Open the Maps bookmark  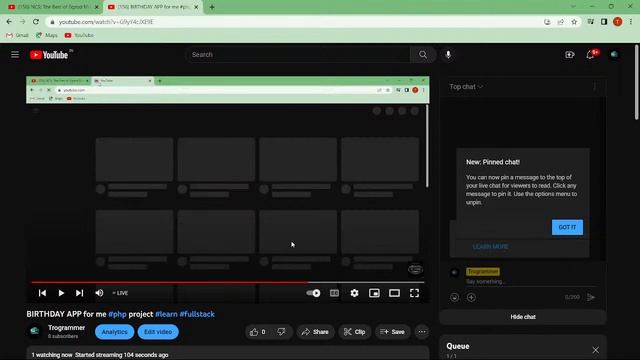click(47, 35)
